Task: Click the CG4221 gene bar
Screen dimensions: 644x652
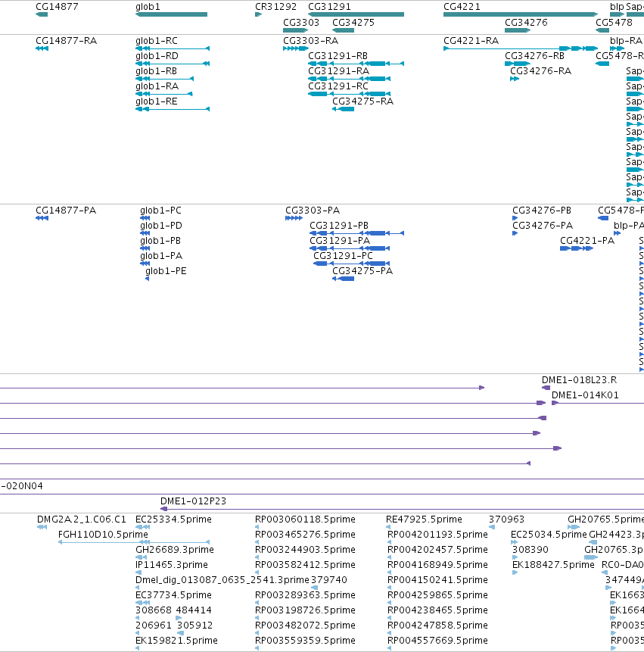Action: (x=521, y=14)
